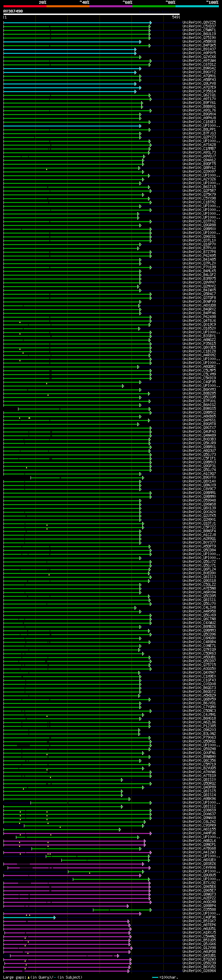222x980 pixels.
Task: Click UniRef100_B8B801 label
Action: [x=199, y=106]
